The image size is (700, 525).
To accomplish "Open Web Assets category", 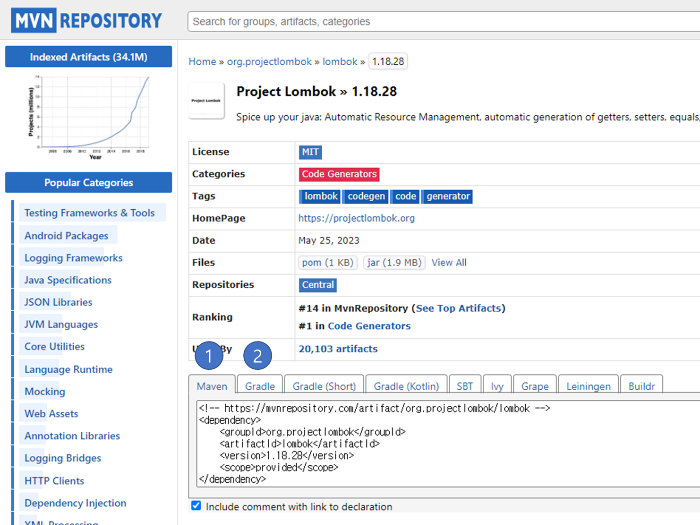I will 51,413.
